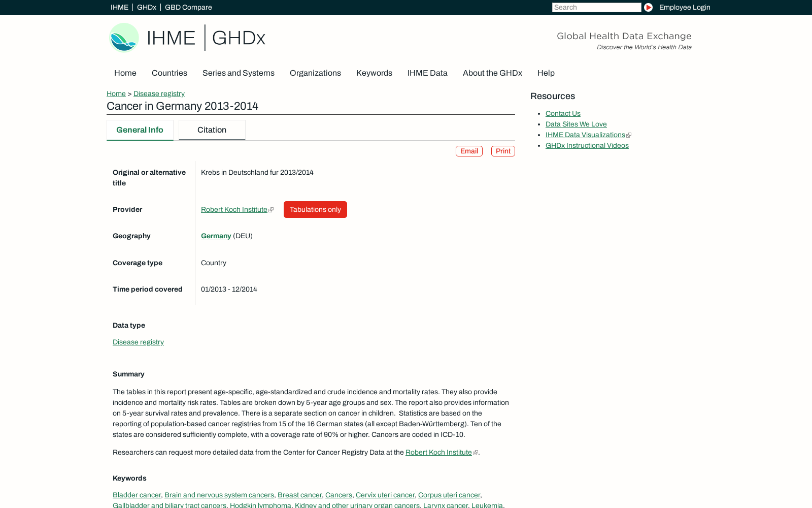
Task: Open the Germany geography link
Action: [x=216, y=236]
